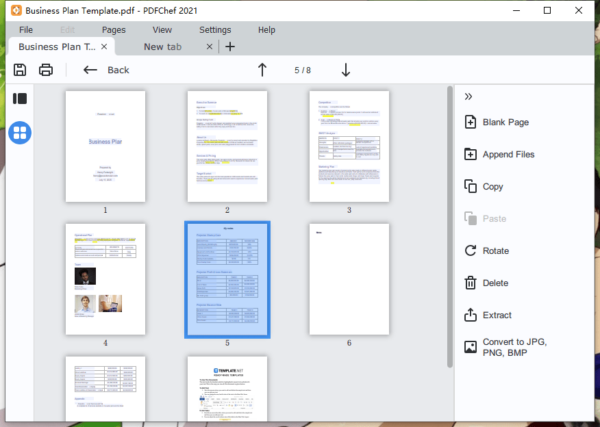Viewport: 600px width, 427px height.
Task: Maximize the PDFChef window
Action: 547,10
